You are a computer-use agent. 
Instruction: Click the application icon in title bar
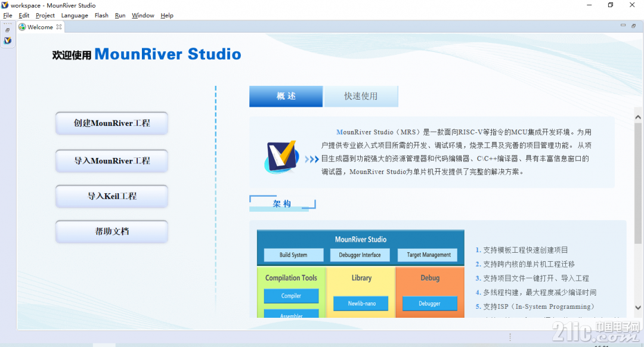pos(5,5)
